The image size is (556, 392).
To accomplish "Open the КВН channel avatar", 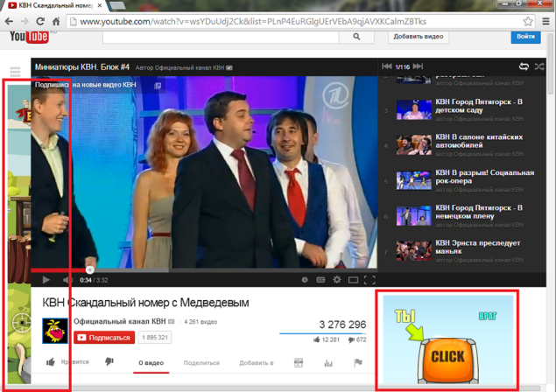I will point(55,331).
